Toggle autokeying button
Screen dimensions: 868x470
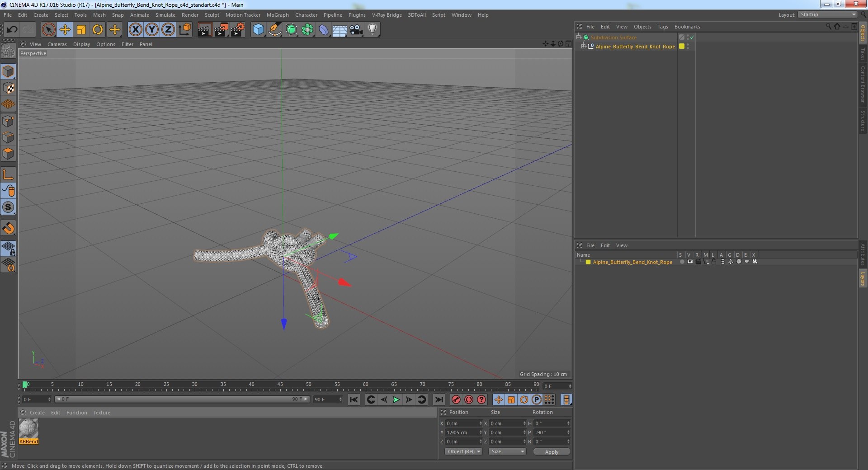click(x=469, y=399)
